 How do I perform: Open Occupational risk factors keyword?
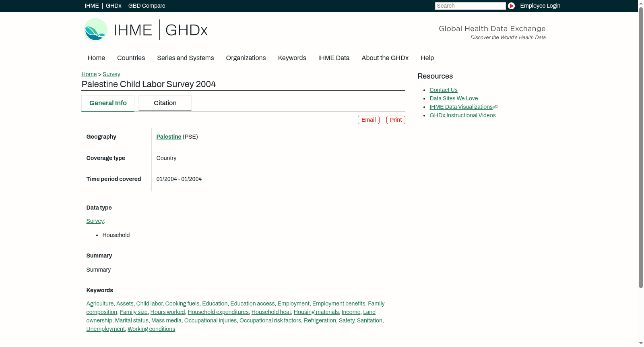(x=270, y=320)
